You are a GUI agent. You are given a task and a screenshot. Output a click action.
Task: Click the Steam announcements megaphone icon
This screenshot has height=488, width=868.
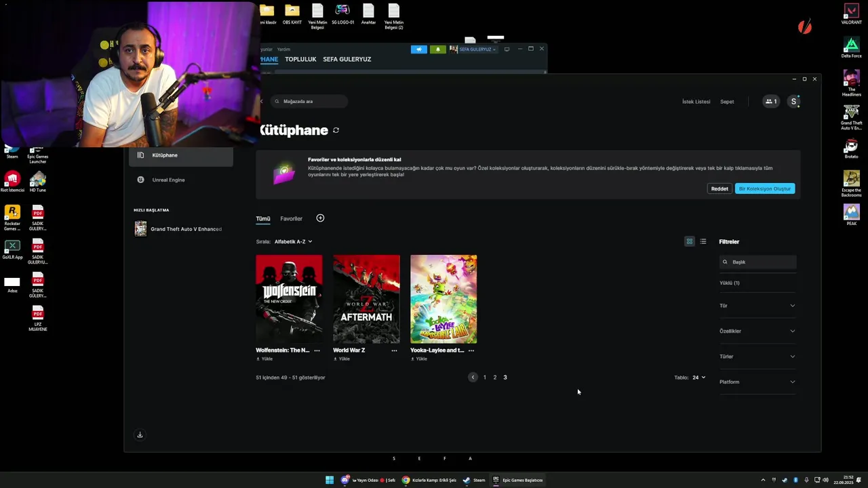click(419, 49)
